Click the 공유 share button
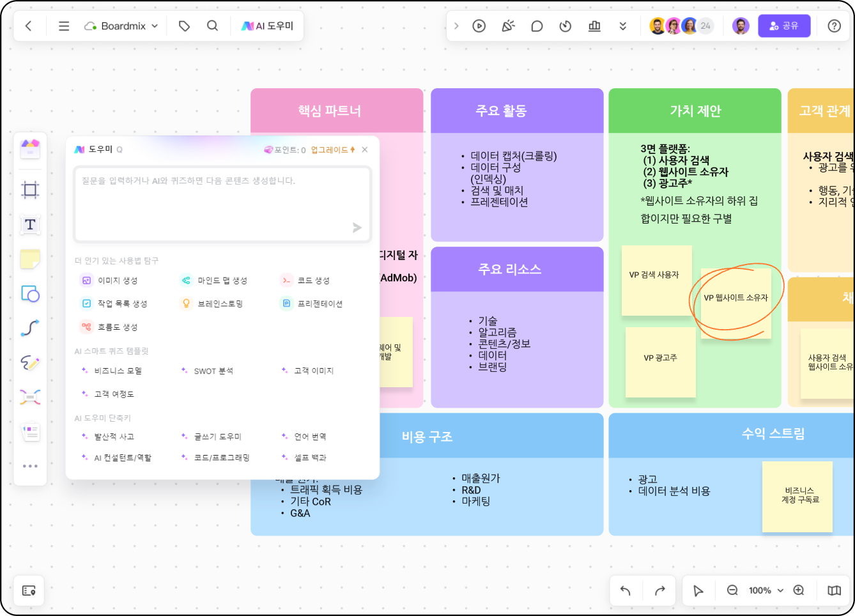The image size is (855, 616). [784, 26]
